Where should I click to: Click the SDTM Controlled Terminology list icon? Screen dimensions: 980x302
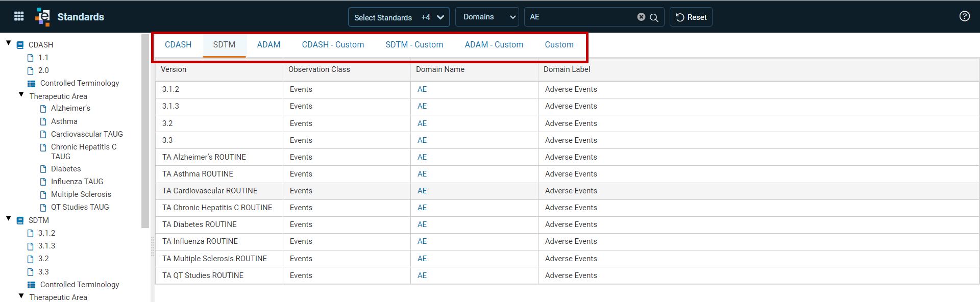pos(31,285)
